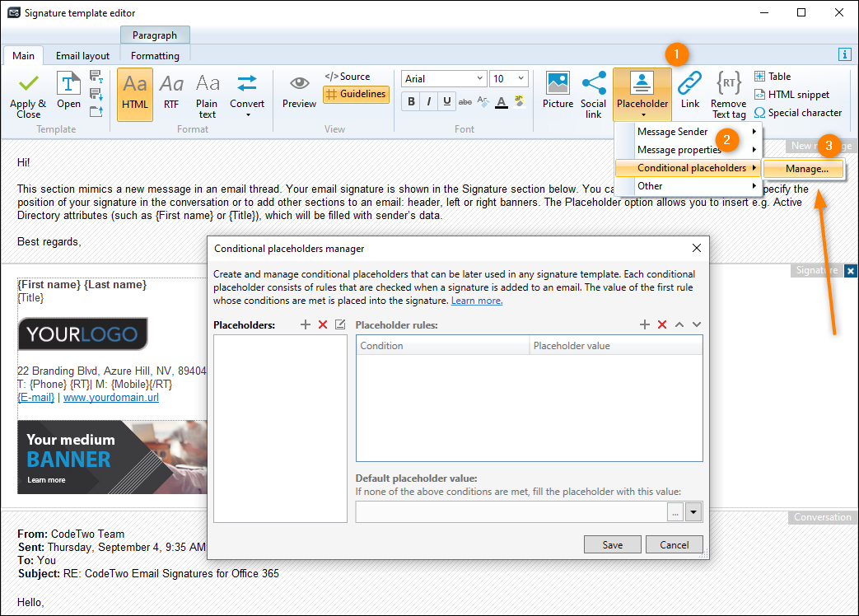Pick font color with the A icon
Image resolution: width=859 pixels, height=616 pixels.
tap(502, 102)
